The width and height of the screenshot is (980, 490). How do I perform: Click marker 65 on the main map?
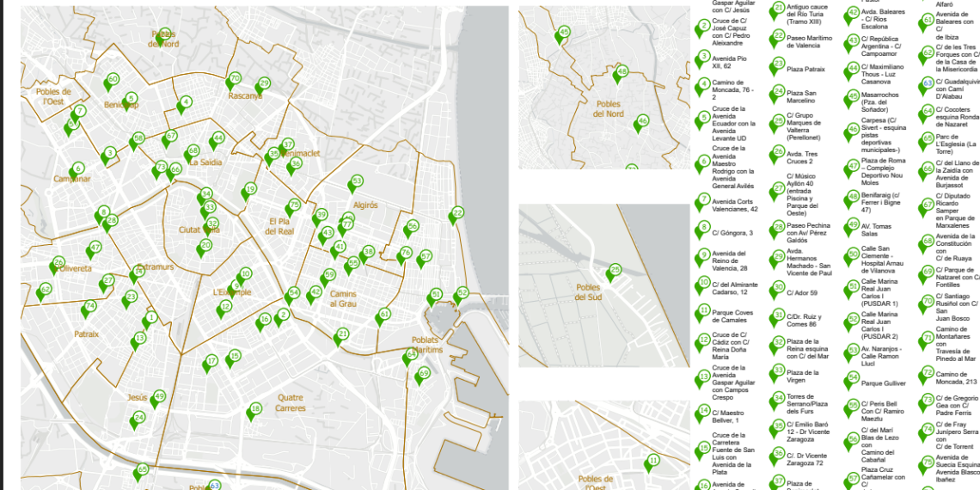[x=141, y=473]
